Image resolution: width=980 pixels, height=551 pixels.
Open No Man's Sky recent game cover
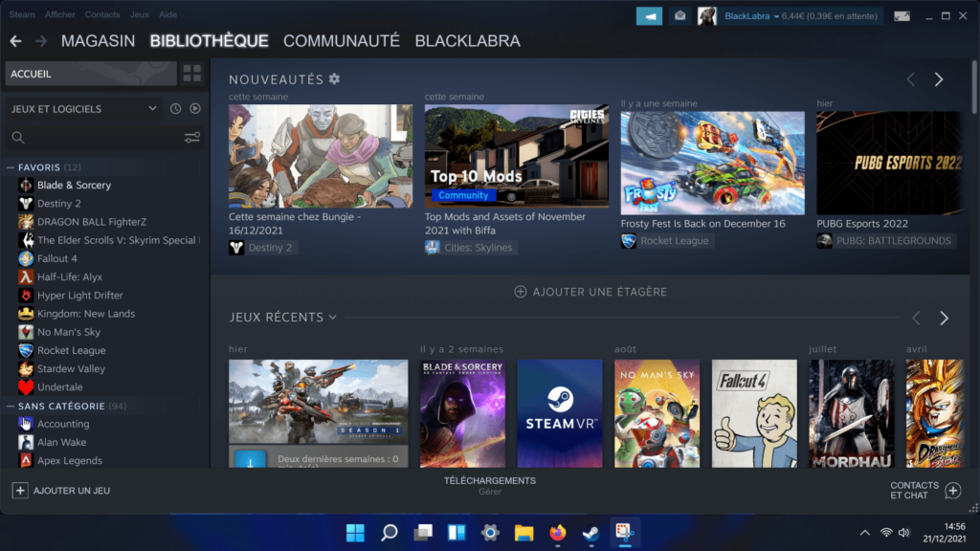[657, 413]
